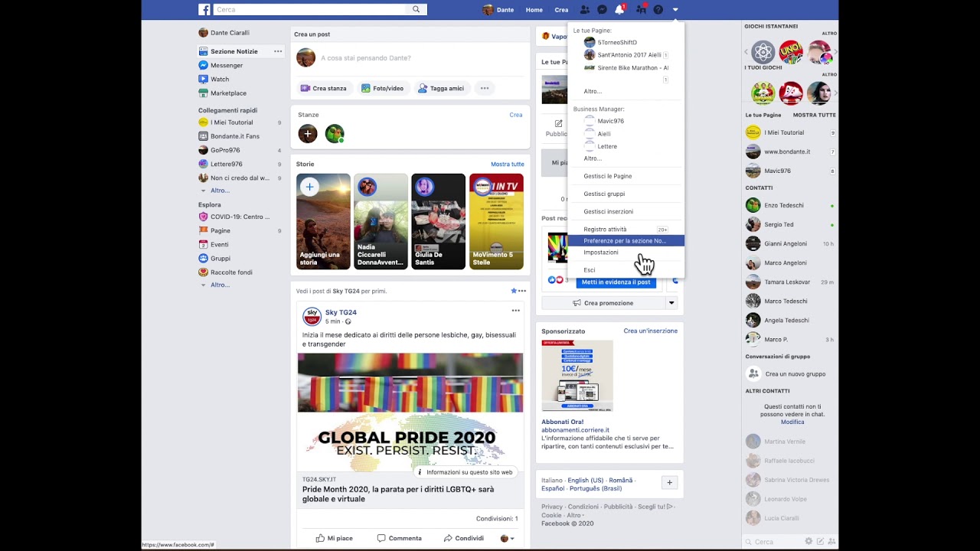This screenshot has height=551, width=980.
Task: Click the Facebook logo icon
Action: click(x=204, y=10)
